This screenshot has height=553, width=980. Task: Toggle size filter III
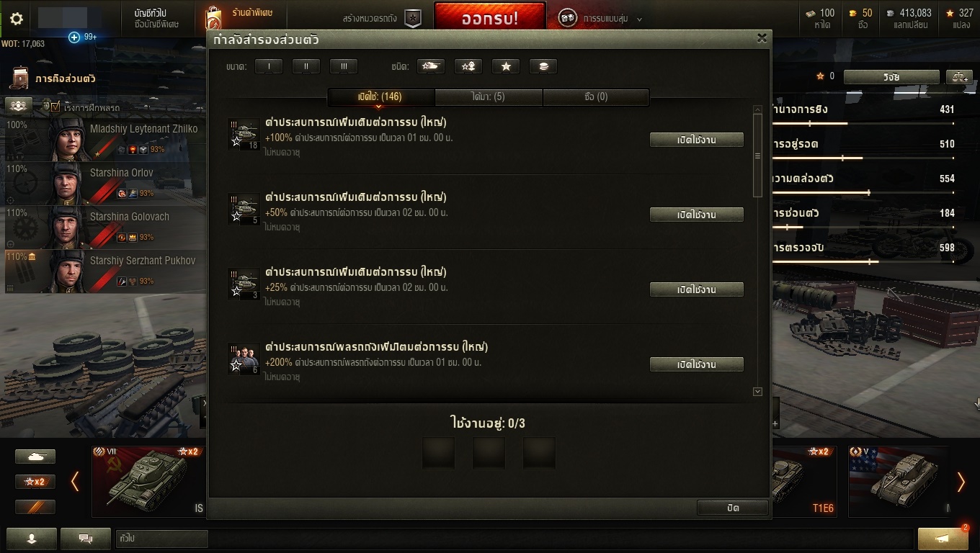(344, 66)
